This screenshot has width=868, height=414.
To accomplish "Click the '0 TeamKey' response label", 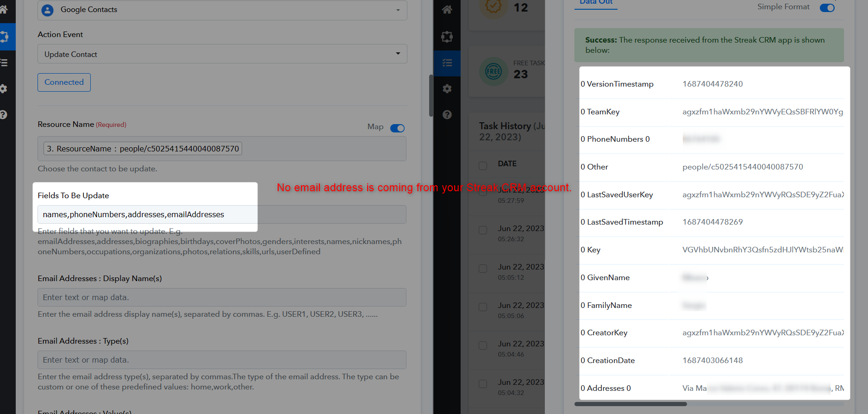I will 600,112.
